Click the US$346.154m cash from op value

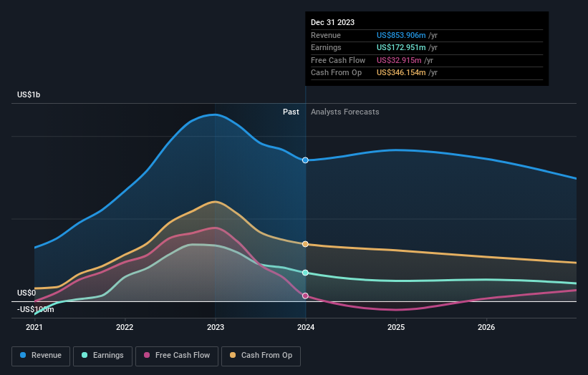tap(401, 73)
